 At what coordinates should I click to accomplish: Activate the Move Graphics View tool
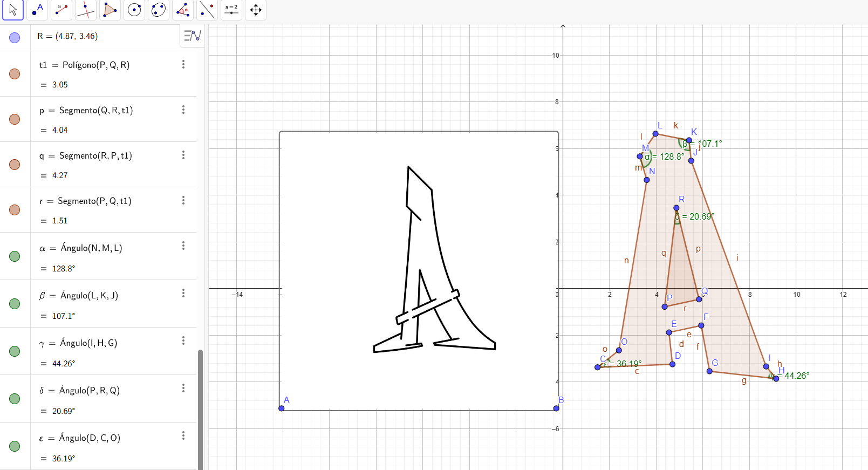[256, 10]
